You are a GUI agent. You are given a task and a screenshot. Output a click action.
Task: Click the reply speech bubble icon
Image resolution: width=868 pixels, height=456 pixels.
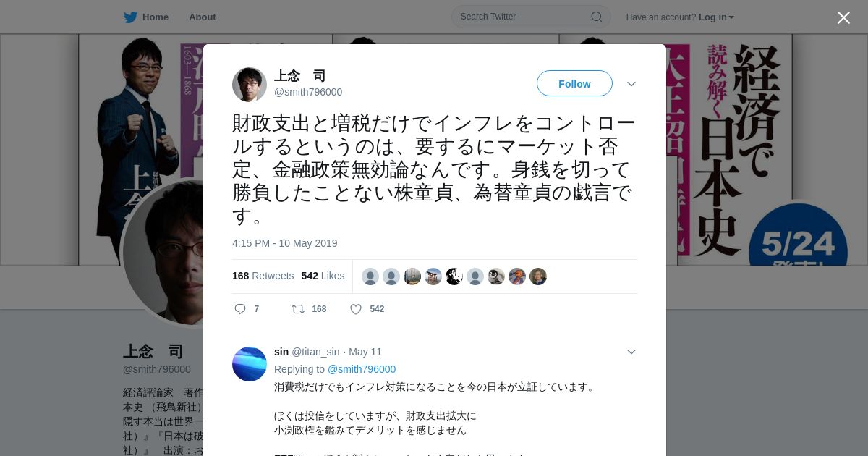[x=240, y=309]
